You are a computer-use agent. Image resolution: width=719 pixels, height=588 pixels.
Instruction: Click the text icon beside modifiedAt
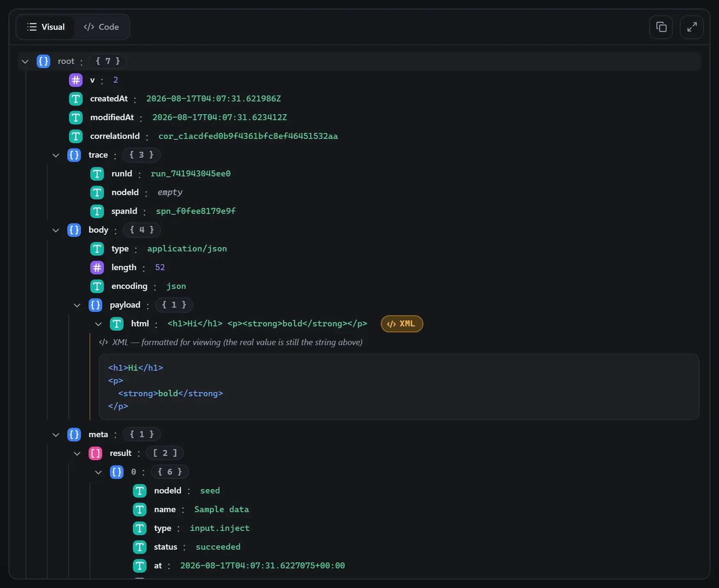pos(76,118)
